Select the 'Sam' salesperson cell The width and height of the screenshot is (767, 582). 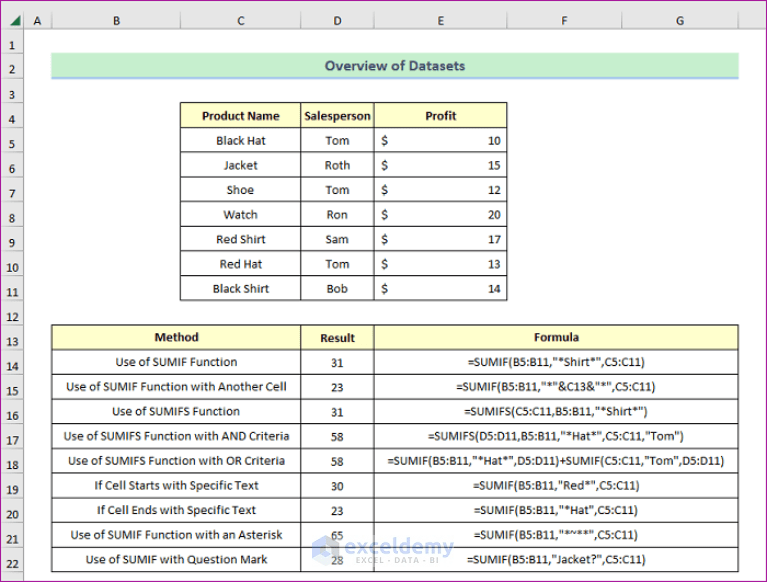tap(338, 239)
